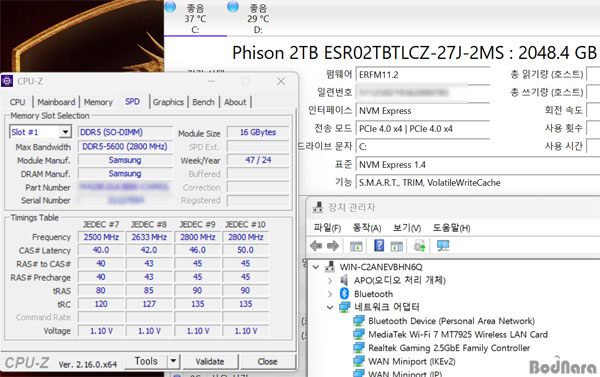Click the CPU-Z purple chip title bar icon
600x377 pixels.
[x=7, y=81]
